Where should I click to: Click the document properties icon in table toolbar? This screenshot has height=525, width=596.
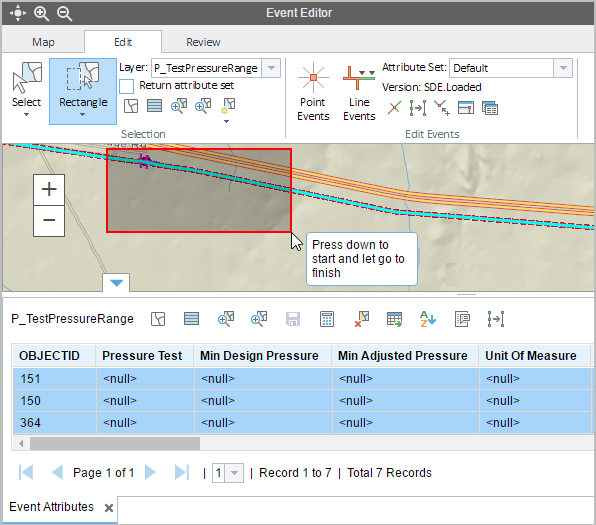462,319
